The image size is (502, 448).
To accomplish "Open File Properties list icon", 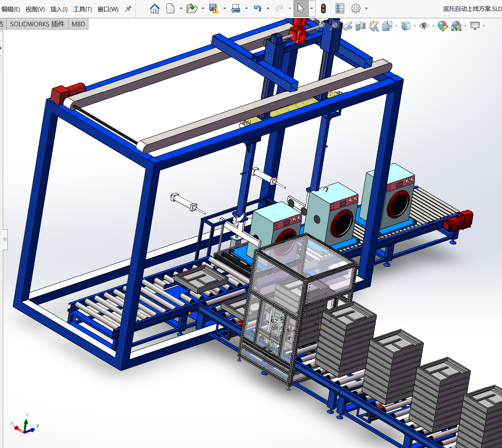I will 340,8.
